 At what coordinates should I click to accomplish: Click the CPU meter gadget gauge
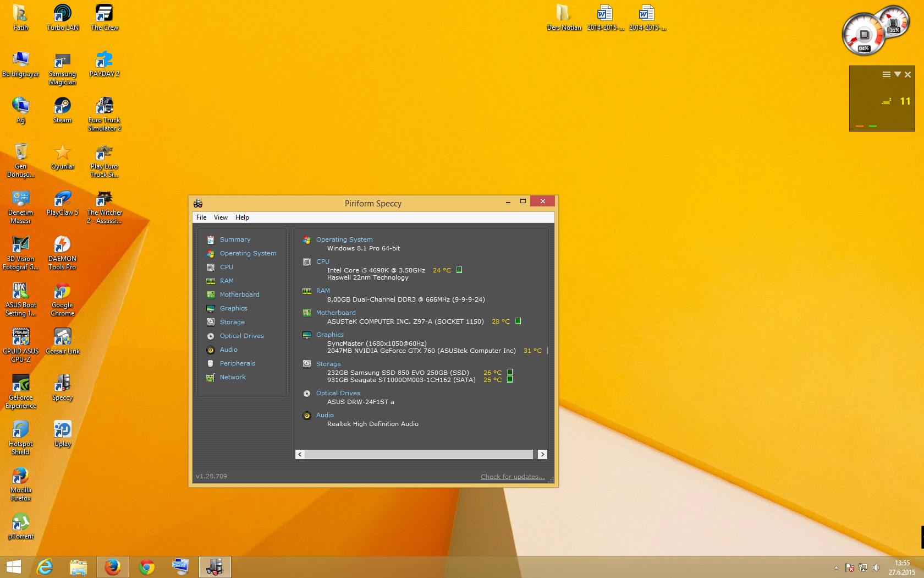pos(864,35)
